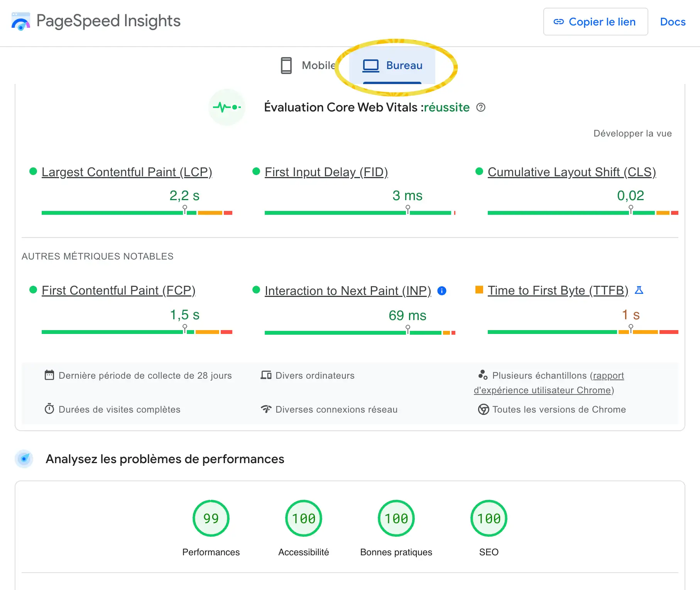
Task: Open Interaction to Next Paint (INP) link
Action: coord(348,290)
